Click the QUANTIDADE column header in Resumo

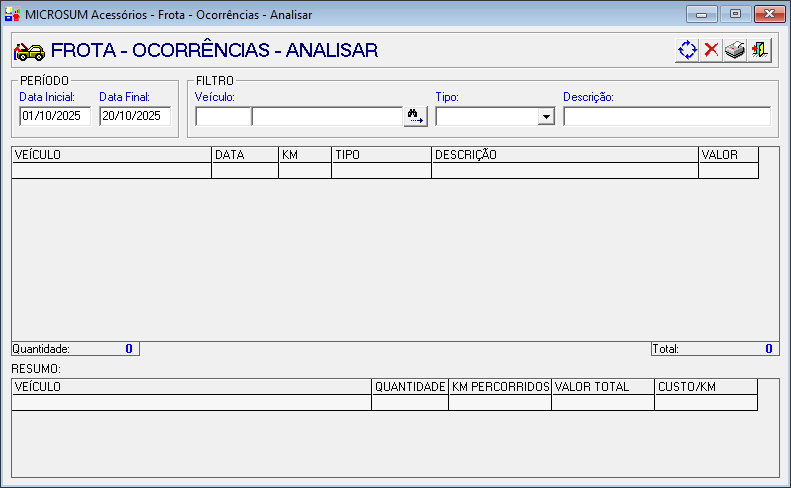click(x=410, y=387)
